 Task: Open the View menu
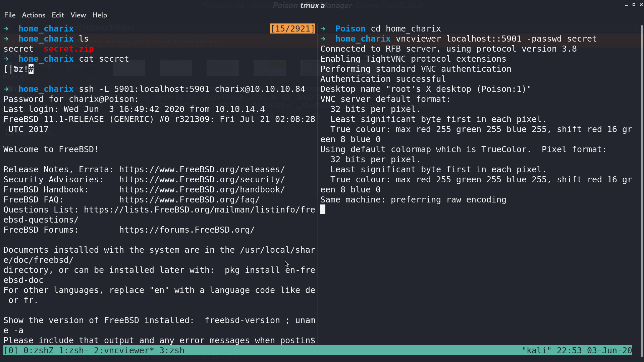pos(78,15)
